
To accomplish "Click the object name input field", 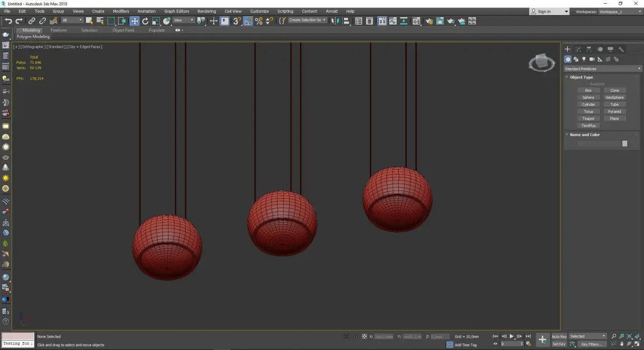I will tap(598, 144).
